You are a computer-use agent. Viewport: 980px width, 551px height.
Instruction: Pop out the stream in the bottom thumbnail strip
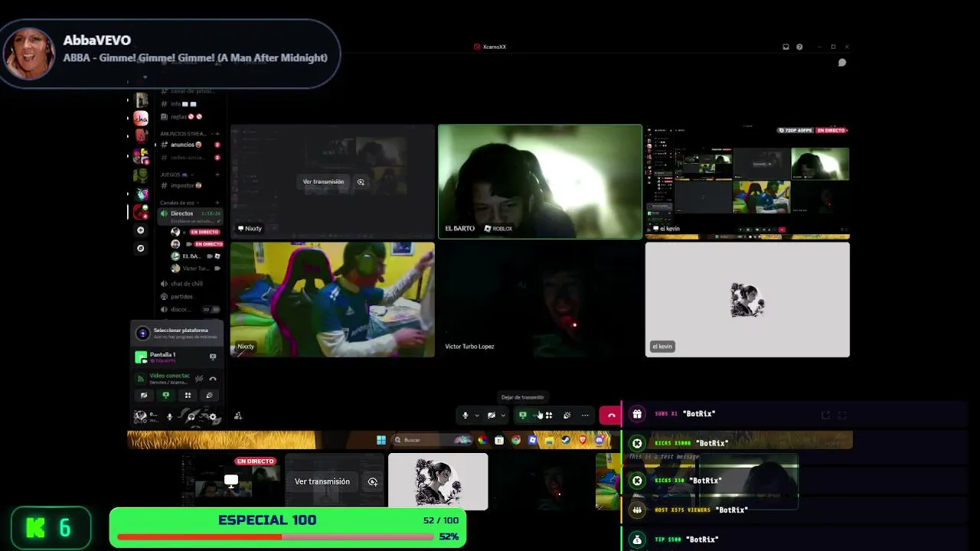coord(373,482)
